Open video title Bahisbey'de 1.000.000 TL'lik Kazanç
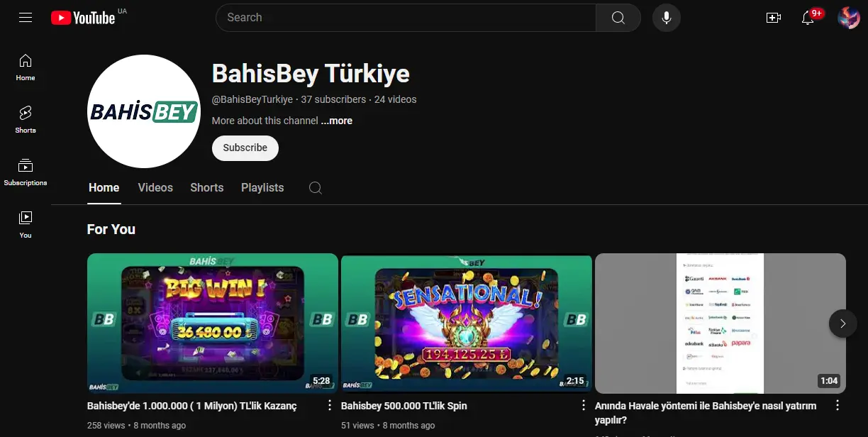868x437 pixels. click(x=192, y=406)
